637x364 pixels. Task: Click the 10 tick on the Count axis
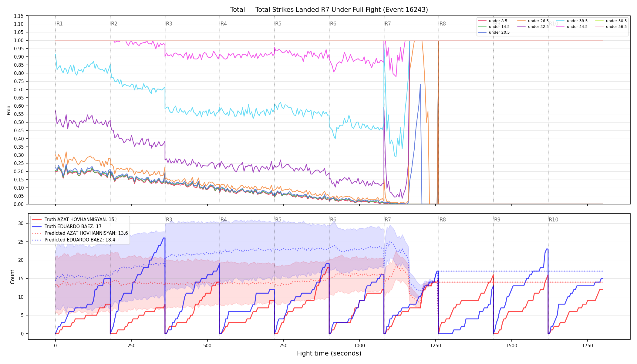(21, 297)
